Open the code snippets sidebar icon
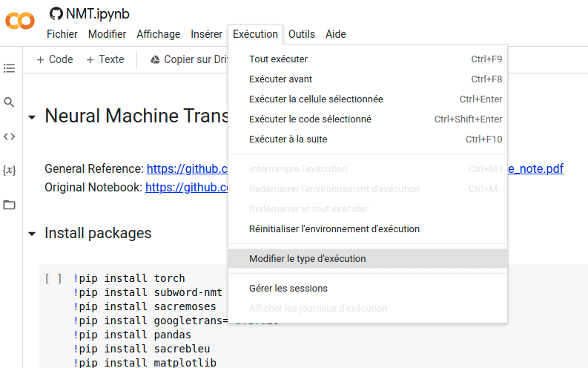 tap(9, 137)
